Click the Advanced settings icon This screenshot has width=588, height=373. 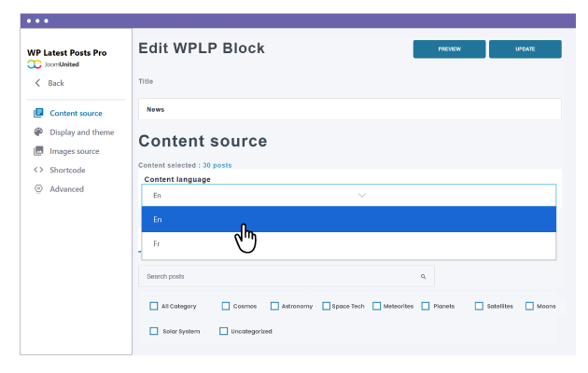[x=38, y=189]
